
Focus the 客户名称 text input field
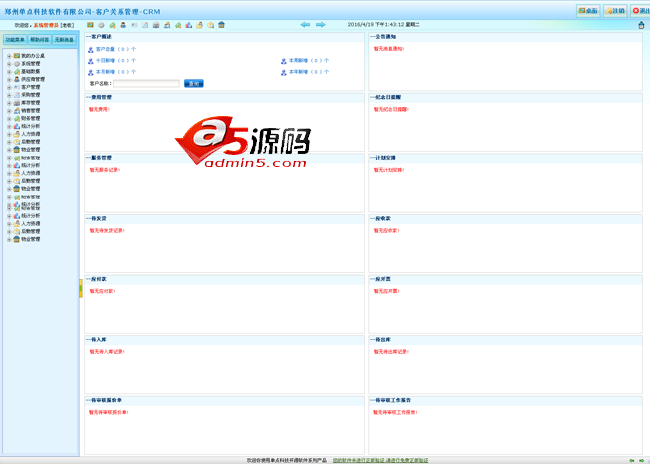tap(146, 84)
